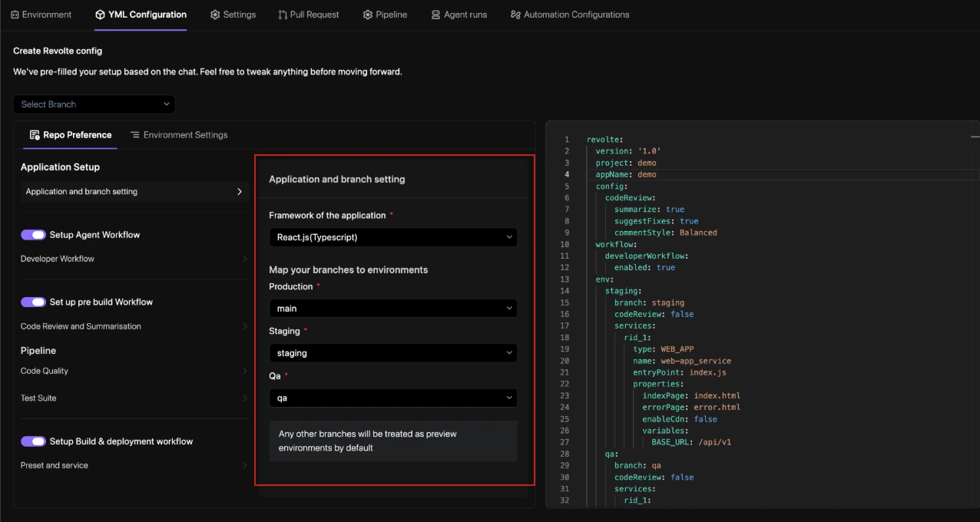This screenshot has height=522, width=980.
Task: Open Framework of the application dropdown
Action: pyautogui.click(x=393, y=237)
